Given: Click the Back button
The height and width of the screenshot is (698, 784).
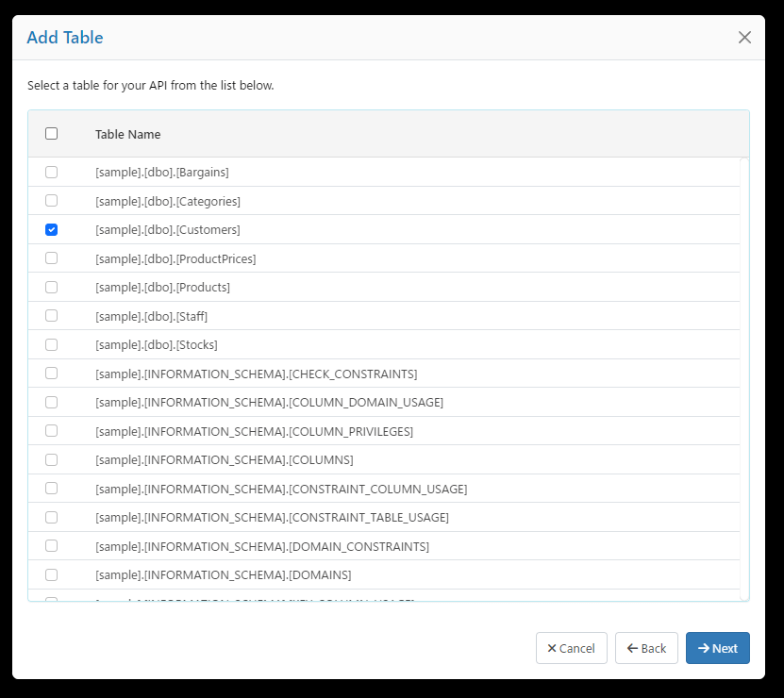Looking at the screenshot, I should pos(646,648).
